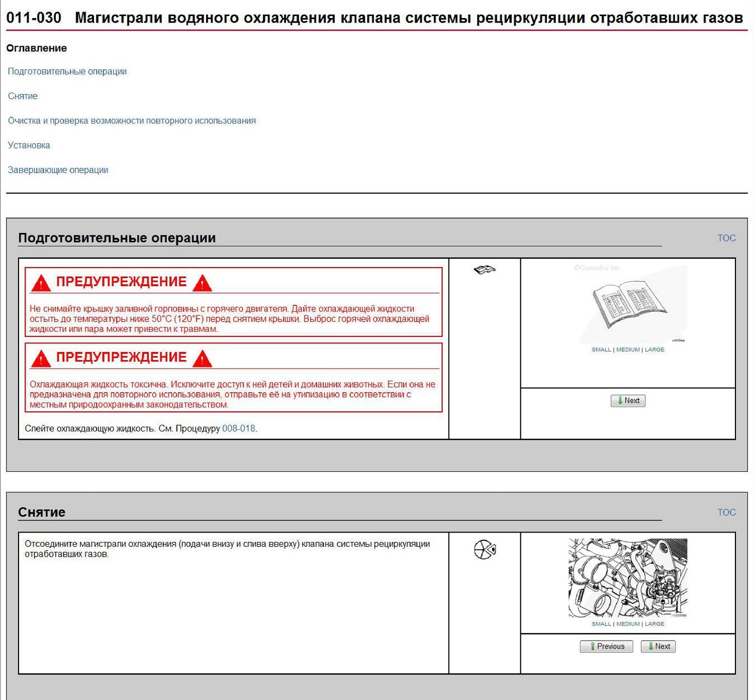The width and height of the screenshot is (754, 700).
Task: Open Завершающие операции contents link
Action: [x=58, y=170]
